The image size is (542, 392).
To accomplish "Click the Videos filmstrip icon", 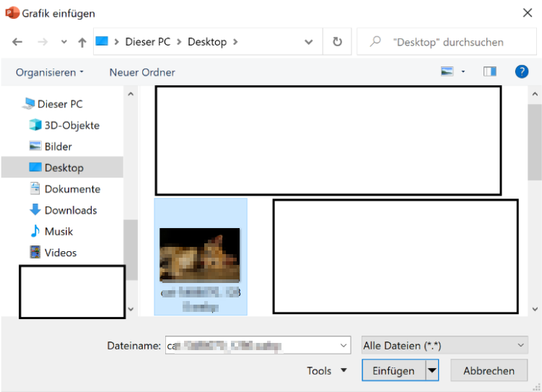I will point(35,252).
